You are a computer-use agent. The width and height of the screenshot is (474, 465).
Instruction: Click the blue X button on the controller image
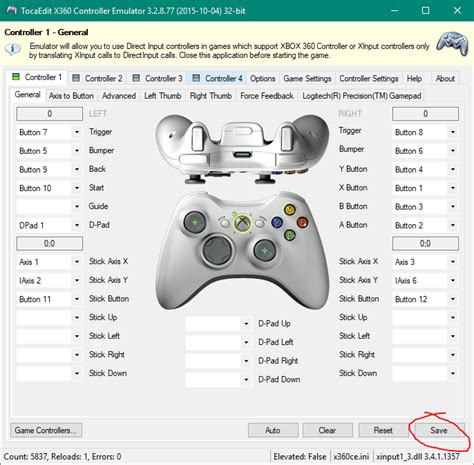pos(277,222)
